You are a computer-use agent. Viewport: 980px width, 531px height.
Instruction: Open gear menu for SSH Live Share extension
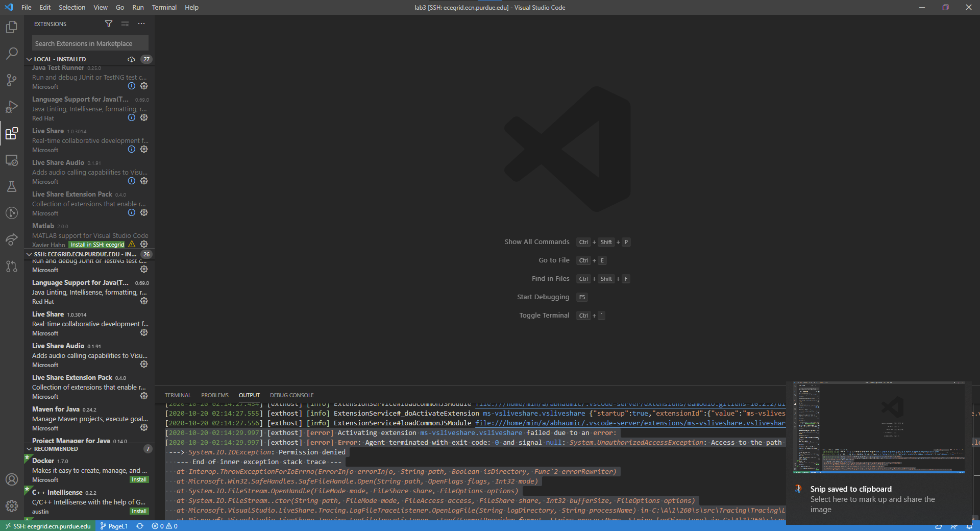(144, 333)
